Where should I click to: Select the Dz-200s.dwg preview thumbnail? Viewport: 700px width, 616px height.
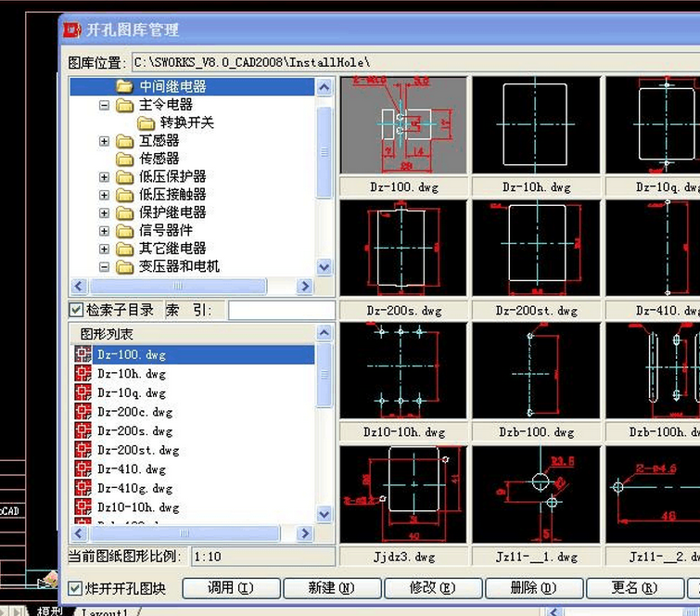point(403,248)
